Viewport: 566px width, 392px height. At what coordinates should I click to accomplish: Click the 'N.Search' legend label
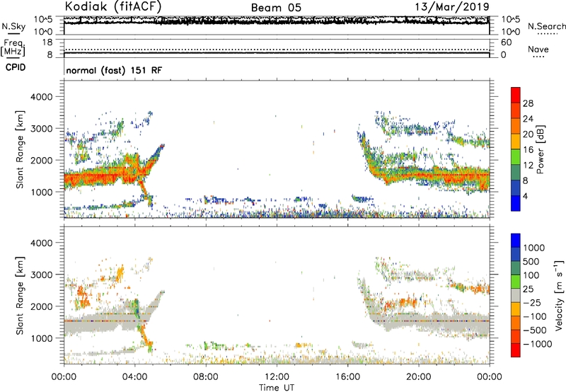(x=547, y=26)
